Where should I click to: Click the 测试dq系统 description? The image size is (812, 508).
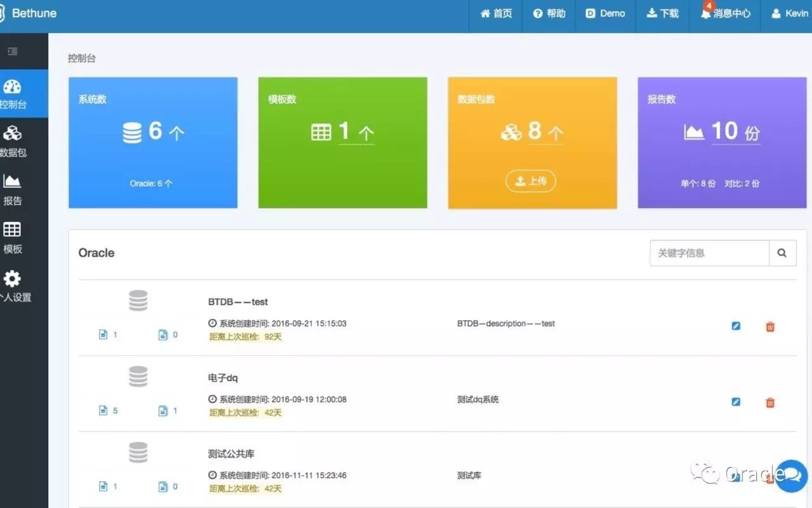[478, 400]
